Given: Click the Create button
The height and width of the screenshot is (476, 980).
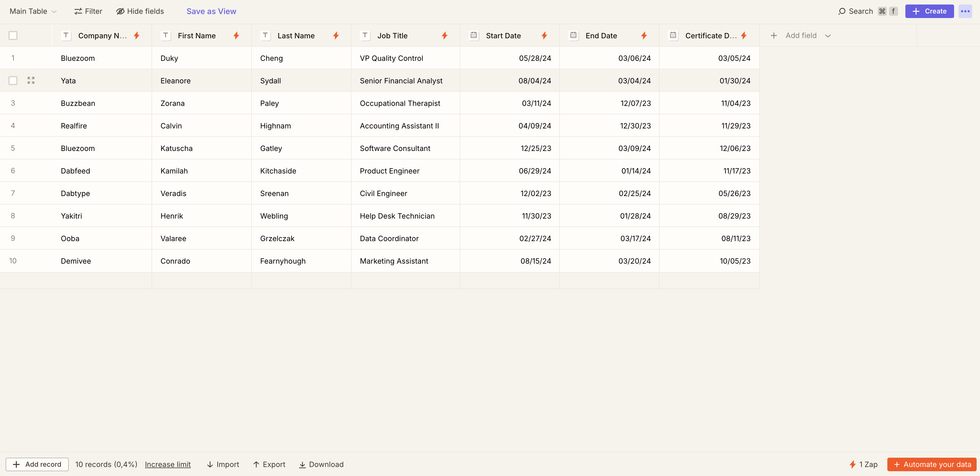Looking at the screenshot, I should pyautogui.click(x=929, y=12).
